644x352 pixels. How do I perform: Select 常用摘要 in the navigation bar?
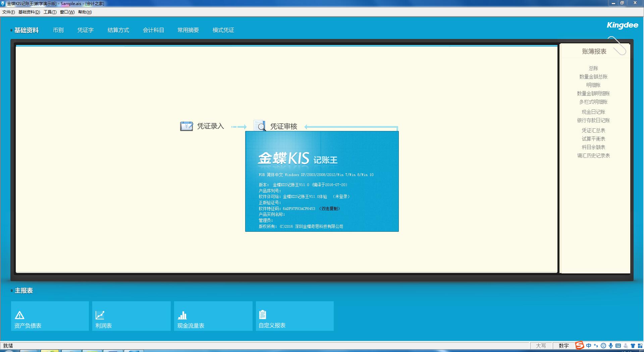(188, 30)
